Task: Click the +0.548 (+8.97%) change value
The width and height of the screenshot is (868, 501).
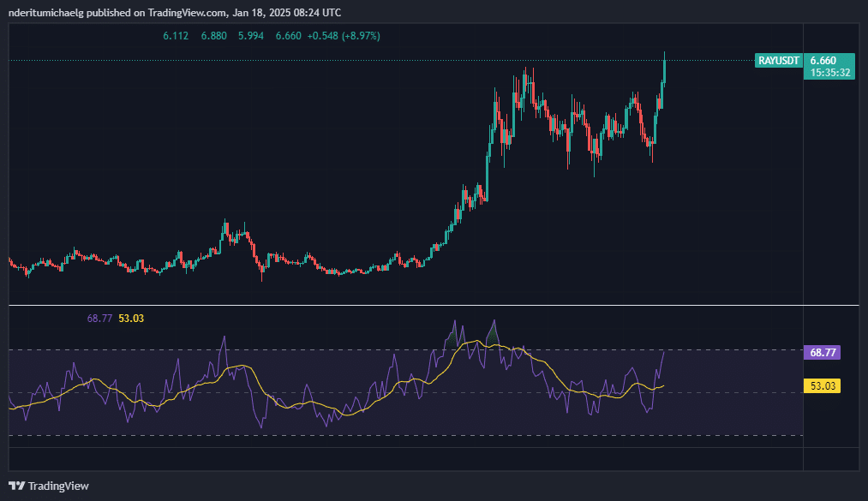Action: 344,36
